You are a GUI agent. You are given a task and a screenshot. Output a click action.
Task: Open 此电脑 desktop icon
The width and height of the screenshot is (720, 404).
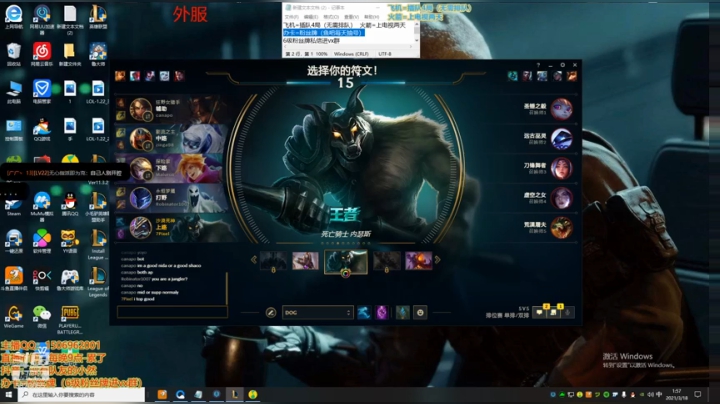click(14, 92)
